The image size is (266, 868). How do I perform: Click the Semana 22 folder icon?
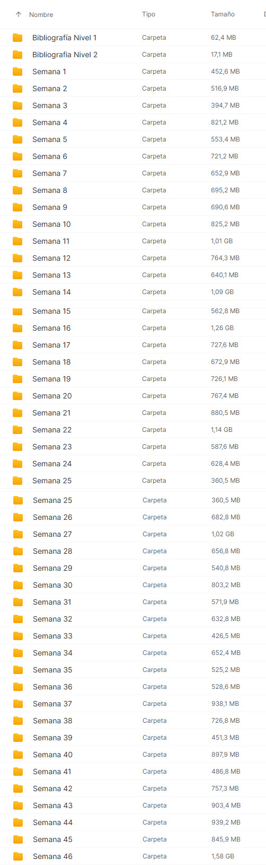tap(17, 430)
